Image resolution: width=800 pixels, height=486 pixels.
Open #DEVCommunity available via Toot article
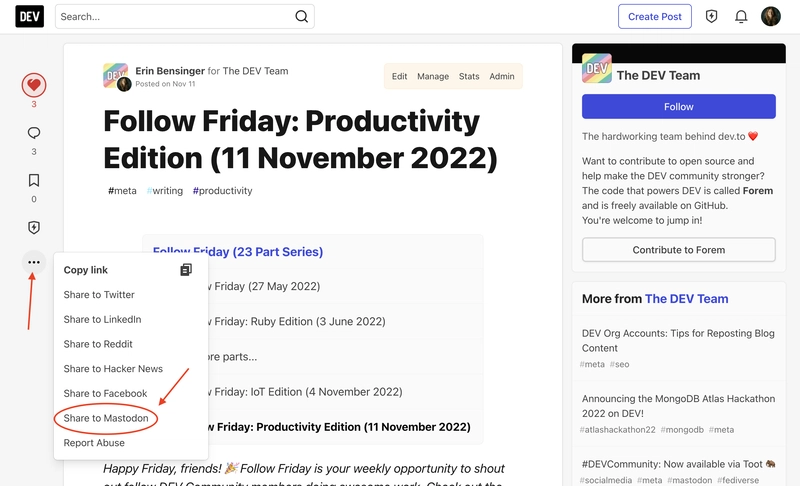click(x=678, y=464)
